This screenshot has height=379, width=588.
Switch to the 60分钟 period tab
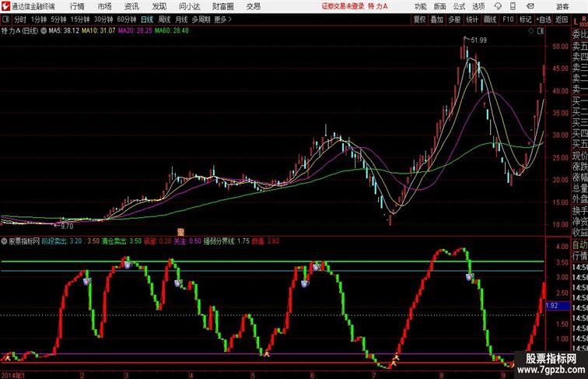tap(127, 19)
